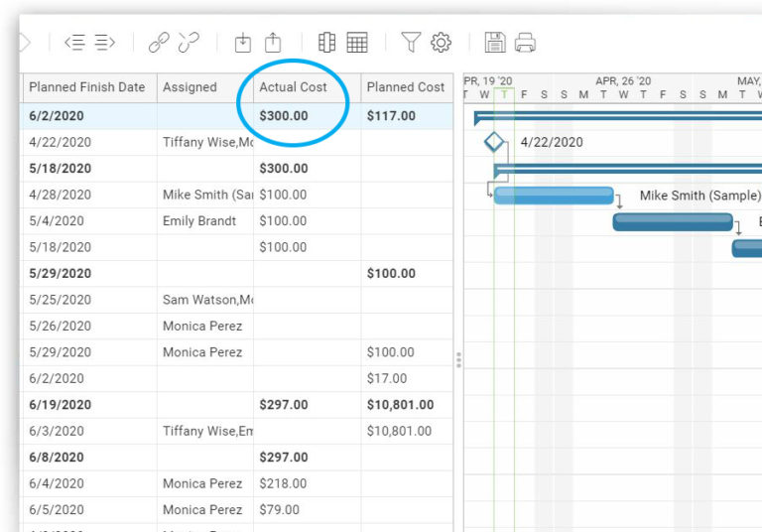Open the settings gear icon
This screenshot has width=762, height=532.
tap(441, 43)
